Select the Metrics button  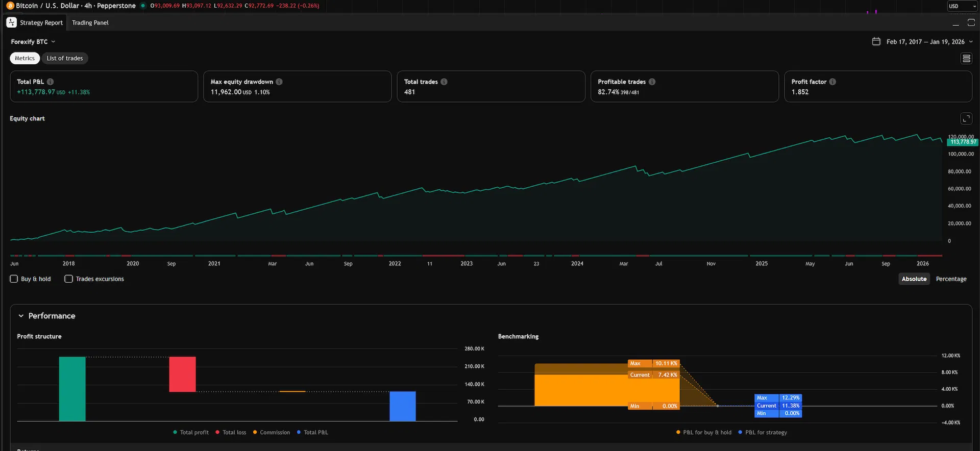point(24,58)
